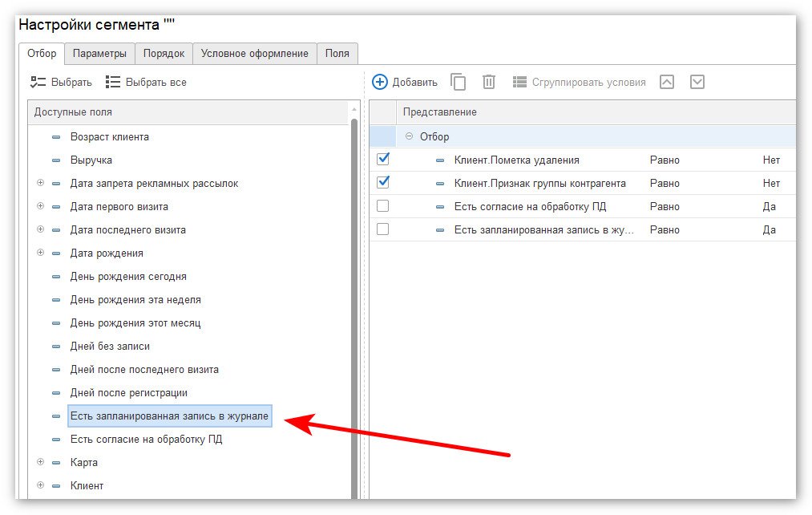Move condition up with arrow icon
This screenshot has width=812, height=515.
[666, 82]
